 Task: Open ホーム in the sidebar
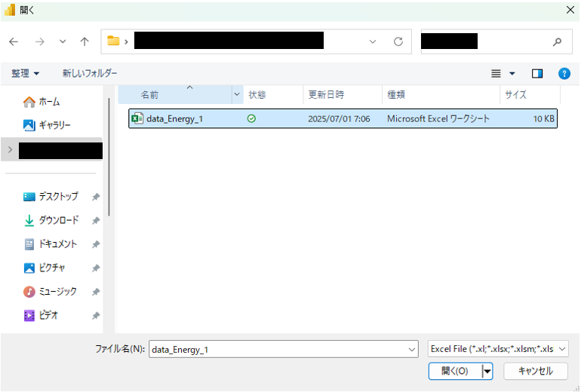[x=41, y=102]
